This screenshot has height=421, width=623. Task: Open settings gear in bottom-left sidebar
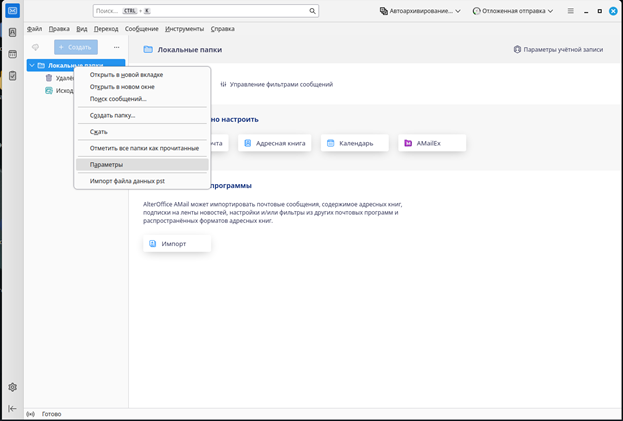pos(12,387)
